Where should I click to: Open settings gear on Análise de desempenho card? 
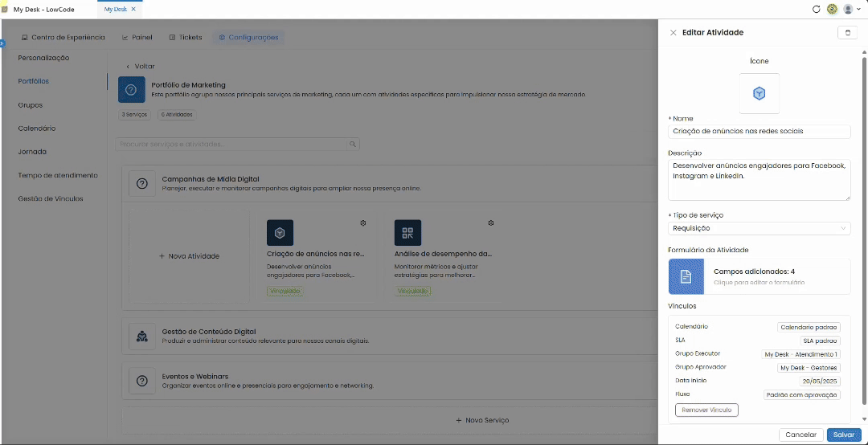(x=490, y=222)
